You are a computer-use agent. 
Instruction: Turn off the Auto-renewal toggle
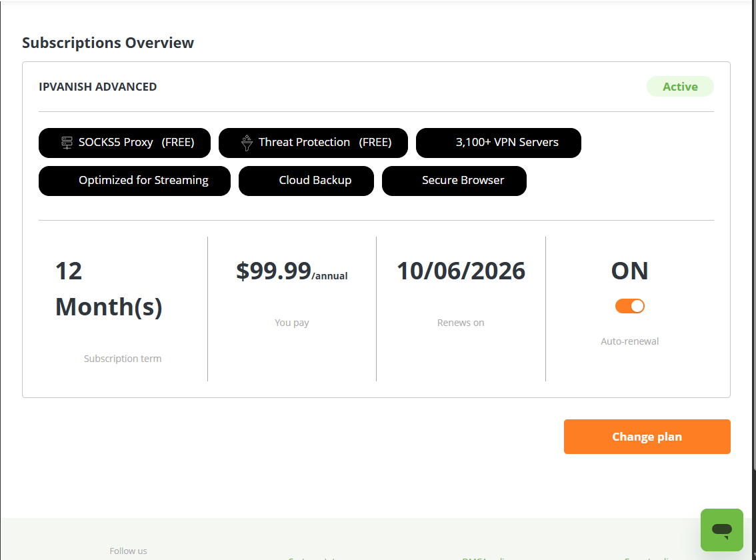[630, 306]
